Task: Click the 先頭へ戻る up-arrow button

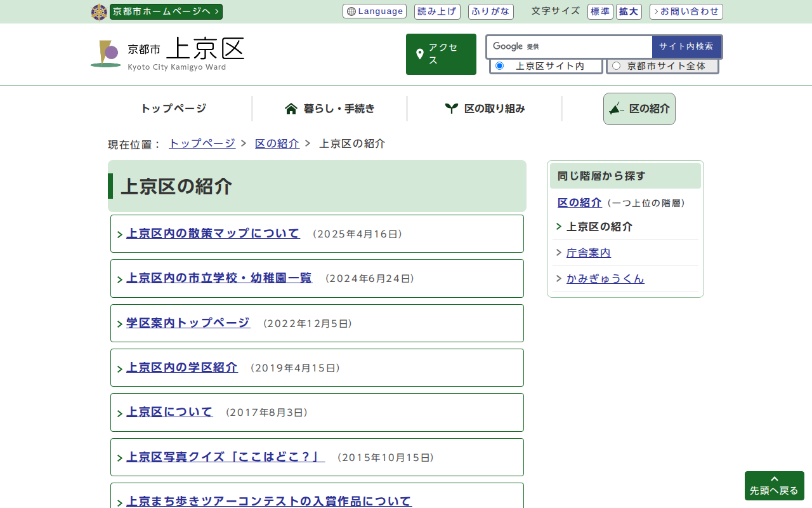Action: point(774,486)
